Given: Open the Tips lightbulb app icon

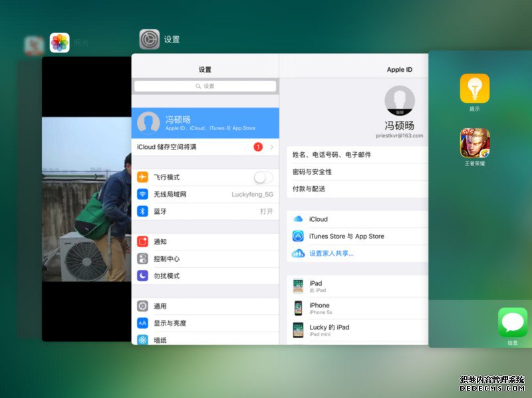Looking at the screenshot, I should point(475,88).
